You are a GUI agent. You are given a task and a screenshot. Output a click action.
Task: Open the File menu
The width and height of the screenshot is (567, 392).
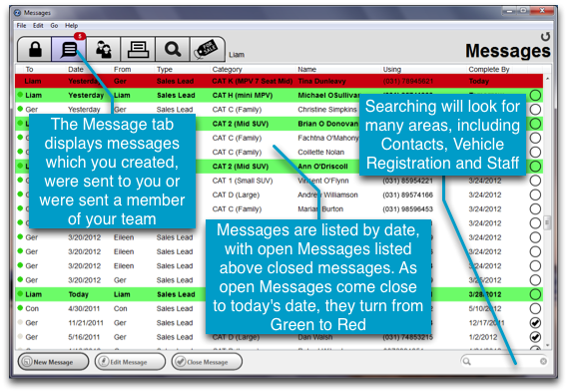click(x=21, y=25)
